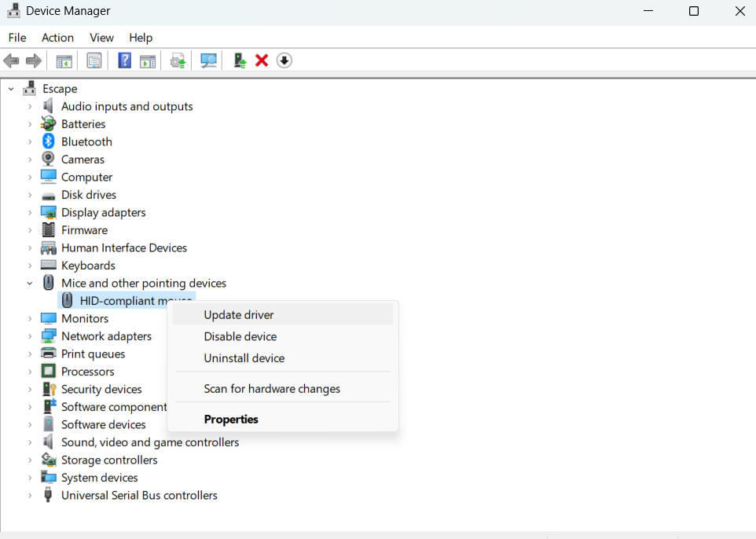Pick Uninstall device from the context menu
The image size is (756, 539).
[244, 357]
